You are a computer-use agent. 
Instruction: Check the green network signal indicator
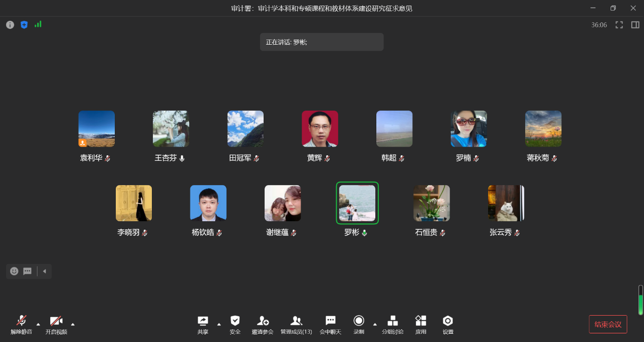coord(38,24)
